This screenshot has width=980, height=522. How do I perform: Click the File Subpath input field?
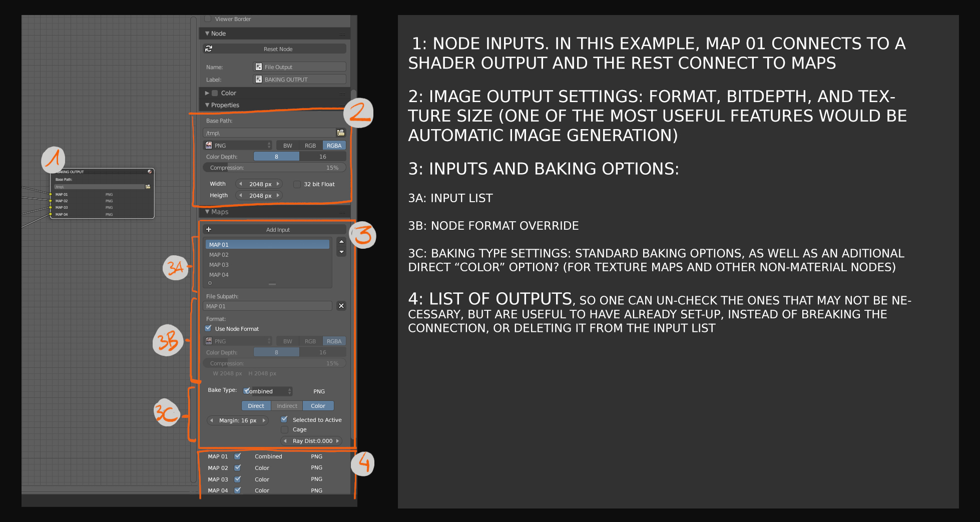(268, 306)
